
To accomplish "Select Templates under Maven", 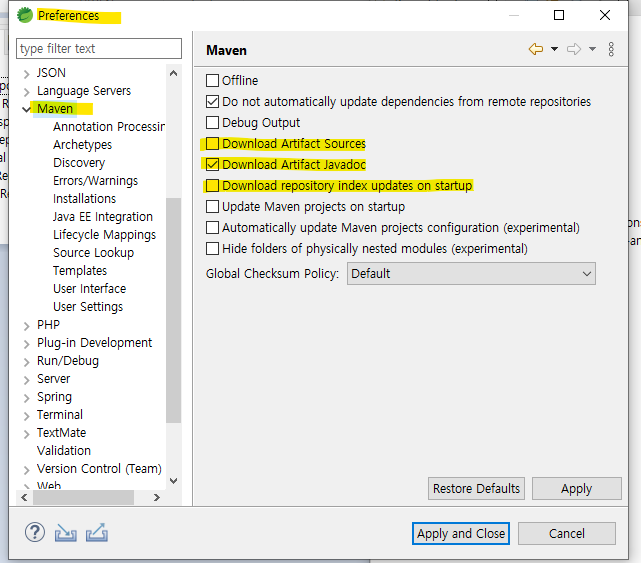I will [x=80, y=271].
